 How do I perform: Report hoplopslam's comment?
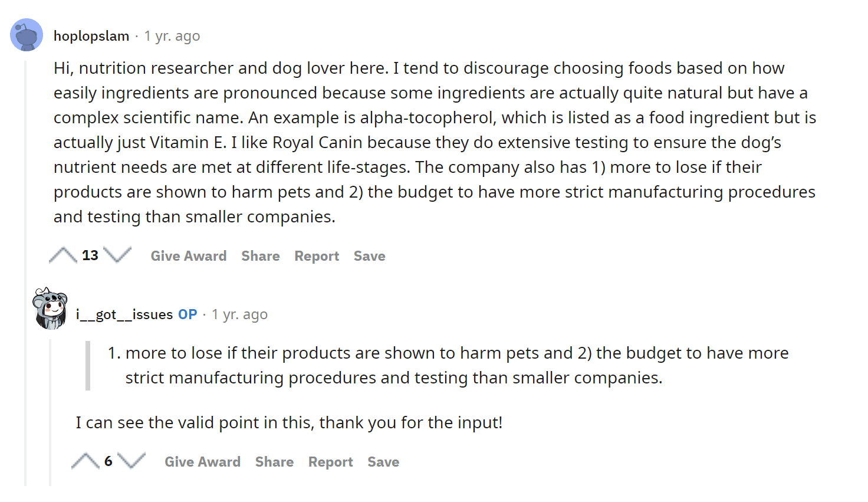coord(317,256)
